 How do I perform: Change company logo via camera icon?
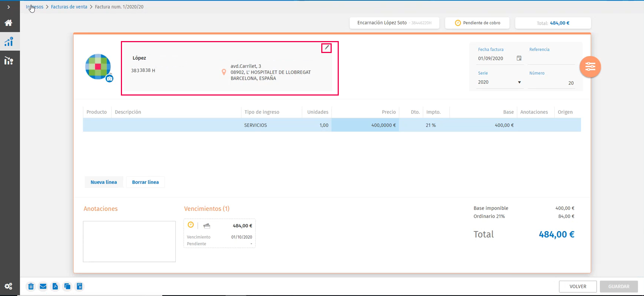(109, 78)
